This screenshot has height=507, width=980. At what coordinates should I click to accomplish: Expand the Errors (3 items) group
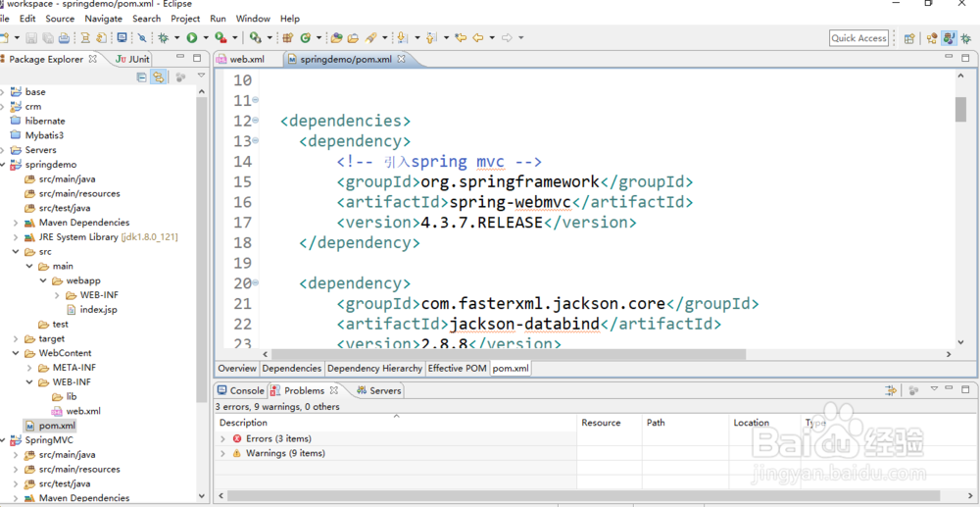[223, 439]
